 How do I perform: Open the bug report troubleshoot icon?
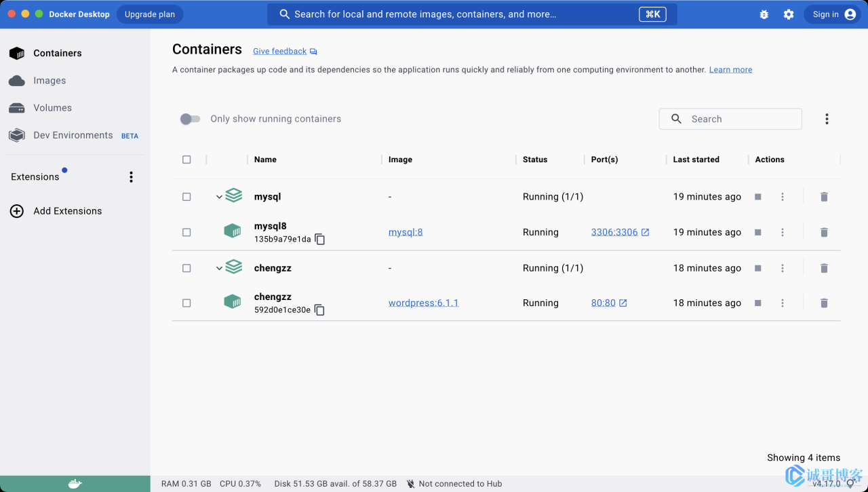click(x=764, y=14)
